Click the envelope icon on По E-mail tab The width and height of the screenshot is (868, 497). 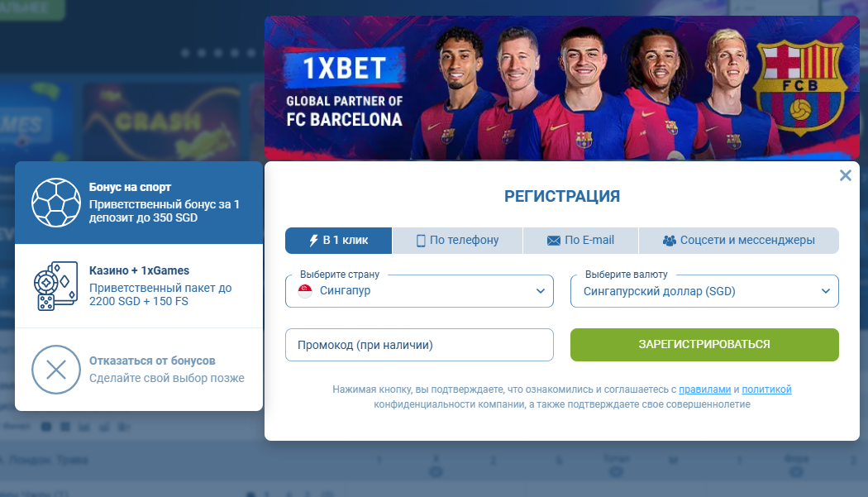pos(554,241)
